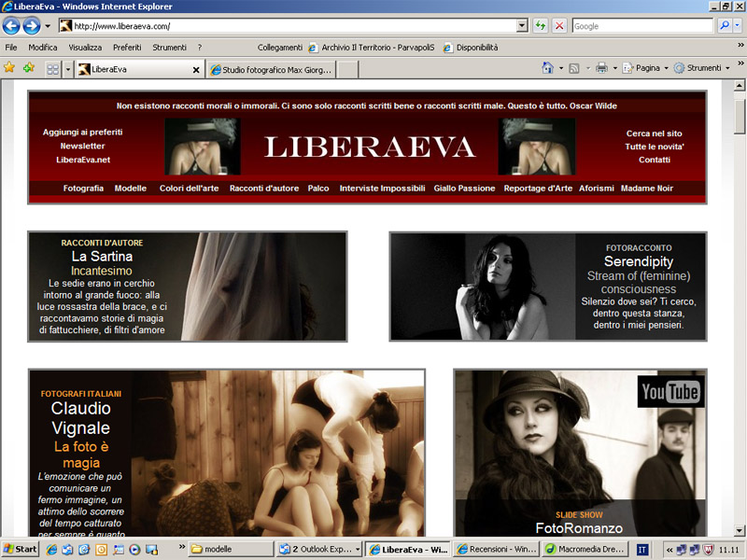Open the Home button dropdown arrow
The width and height of the screenshot is (747, 560).
(561, 68)
